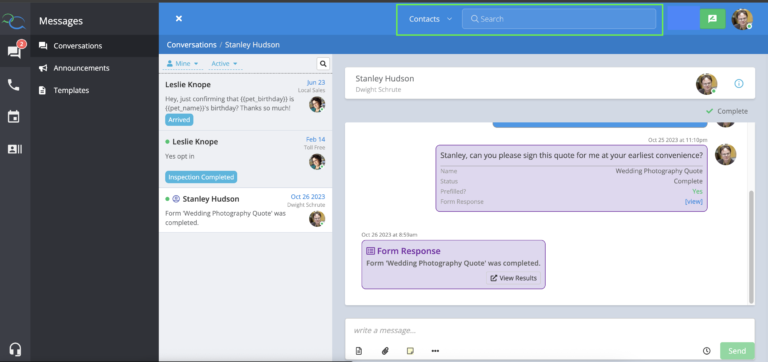Click avatar on Leslie Knope Feb 14 row
The width and height of the screenshot is (768, 362).
pos(317,162)
